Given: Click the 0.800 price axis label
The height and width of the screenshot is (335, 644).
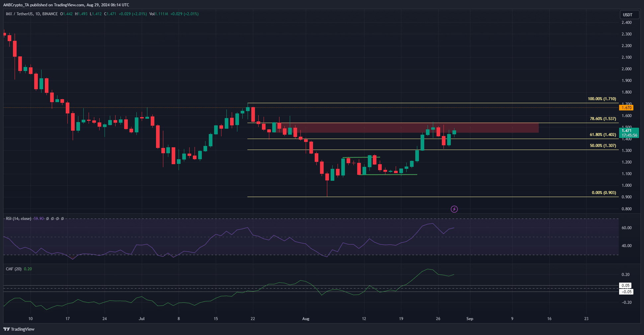Looking at the screenshot, I should click(626, 209).
